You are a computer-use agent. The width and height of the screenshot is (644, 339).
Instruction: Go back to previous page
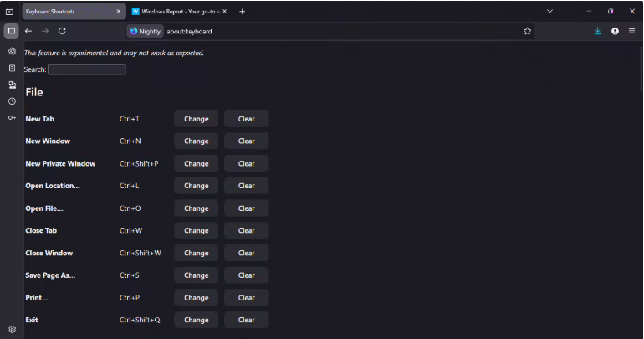tap(28, 31)
